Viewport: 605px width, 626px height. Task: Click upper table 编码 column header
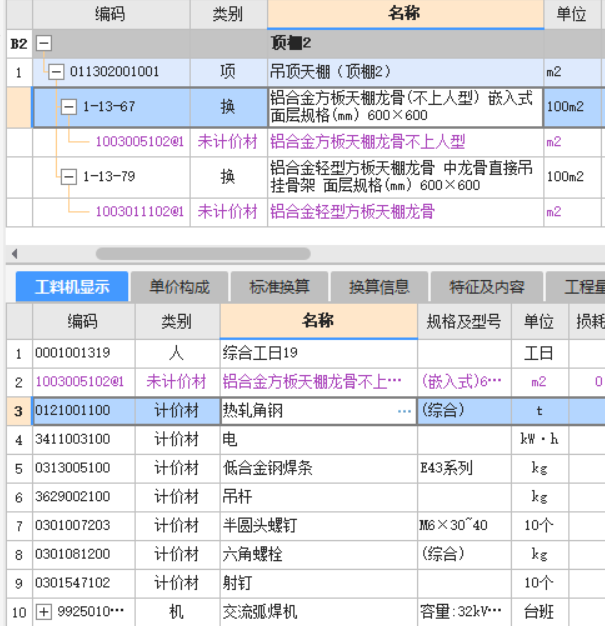tap(111, 14)
